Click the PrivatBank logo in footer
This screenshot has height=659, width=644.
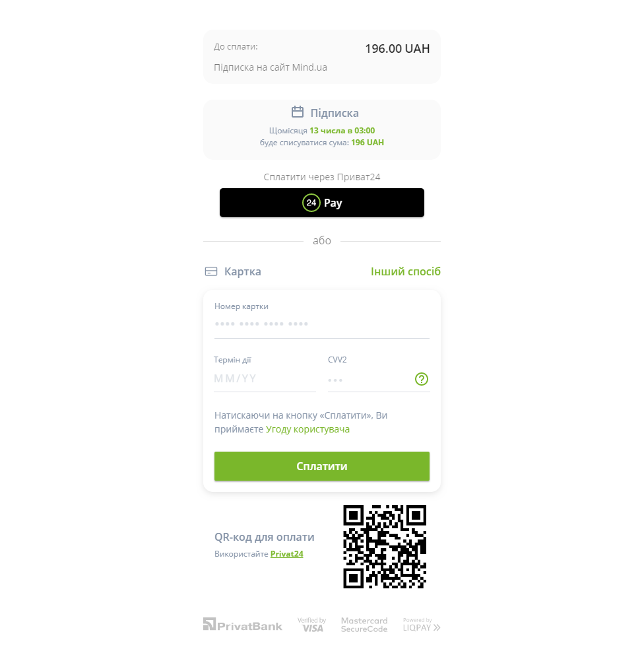[243, 625]
